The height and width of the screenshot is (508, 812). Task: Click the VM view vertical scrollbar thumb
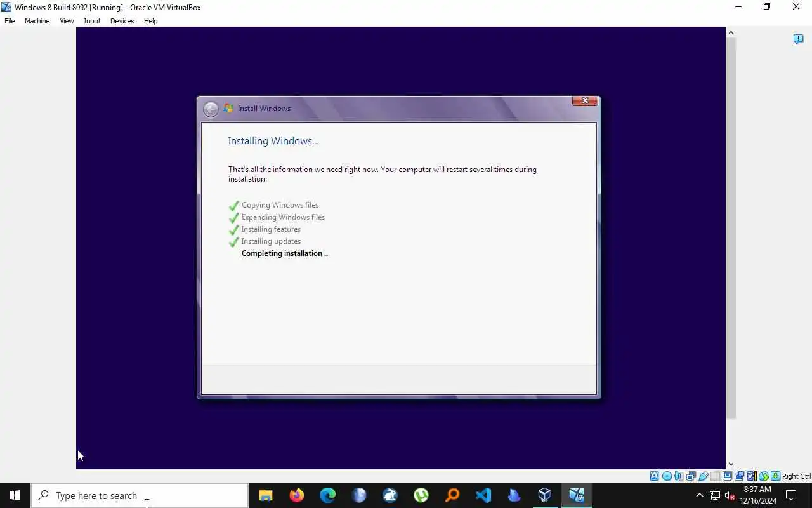731,229
